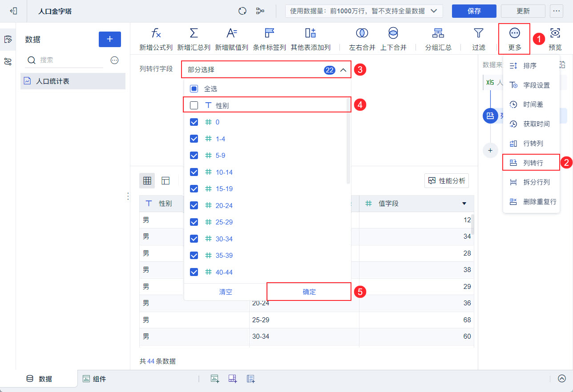The width and height of the screenshot is (573, 392).
Task: Choose 行转列 from the more menu
Action: tap(531, 144)
